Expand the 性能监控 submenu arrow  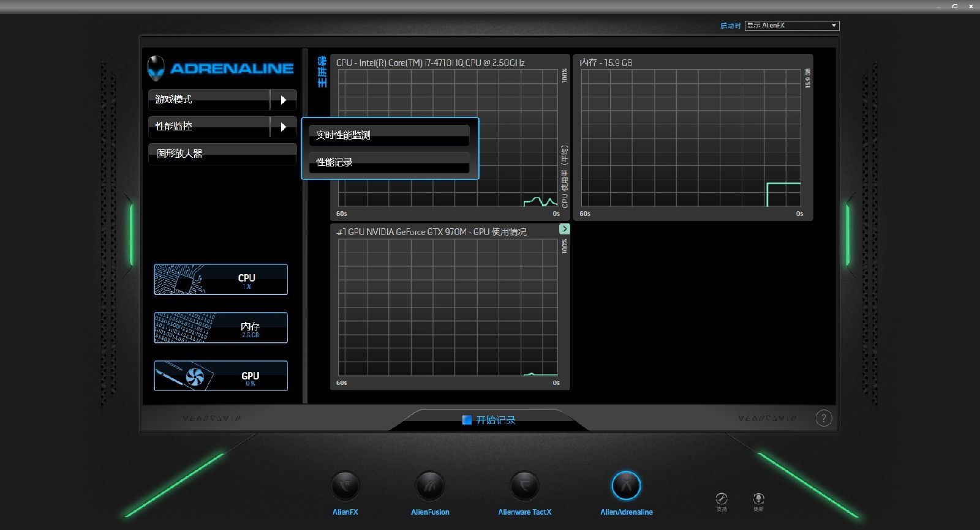283,127
